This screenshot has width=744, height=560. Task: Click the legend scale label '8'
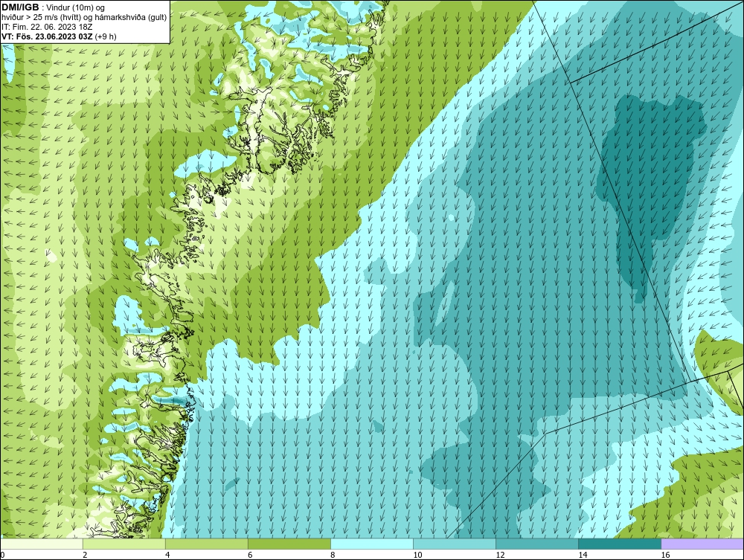(x=333, y=556)
